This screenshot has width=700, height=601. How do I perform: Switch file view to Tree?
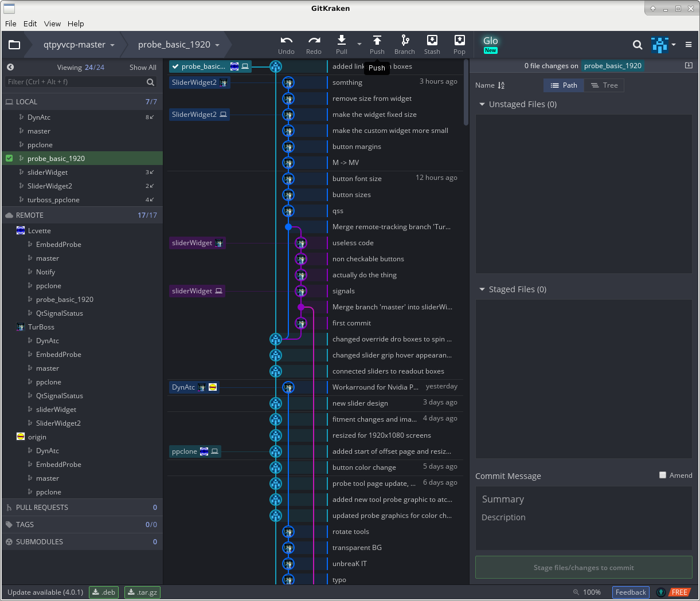point(604,85)
